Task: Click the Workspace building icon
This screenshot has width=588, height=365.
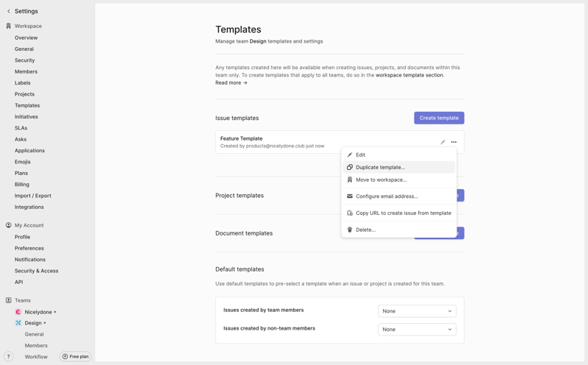Action: click(9, 26)
